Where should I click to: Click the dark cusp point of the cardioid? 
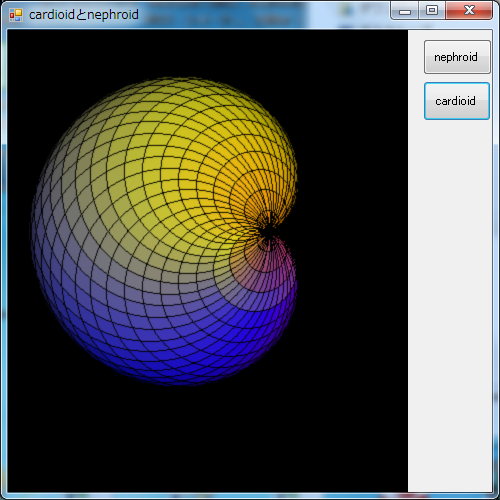[267, 231]
